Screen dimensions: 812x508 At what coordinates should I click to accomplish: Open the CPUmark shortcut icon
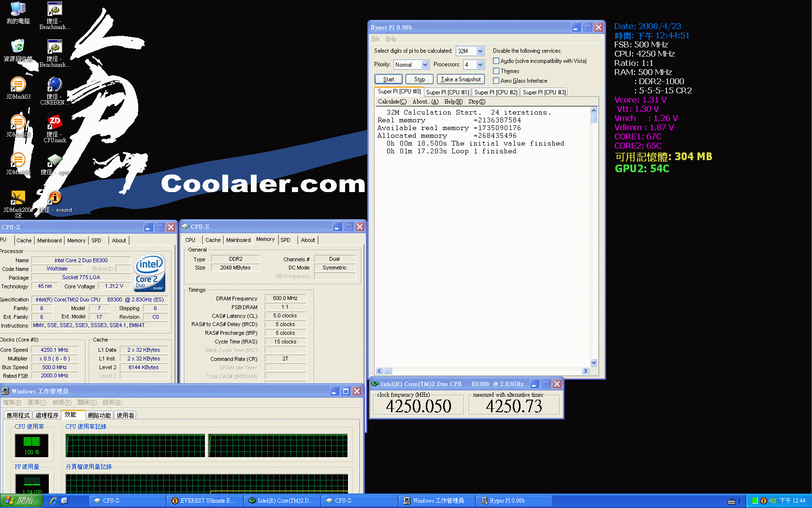tap(55, 129)
